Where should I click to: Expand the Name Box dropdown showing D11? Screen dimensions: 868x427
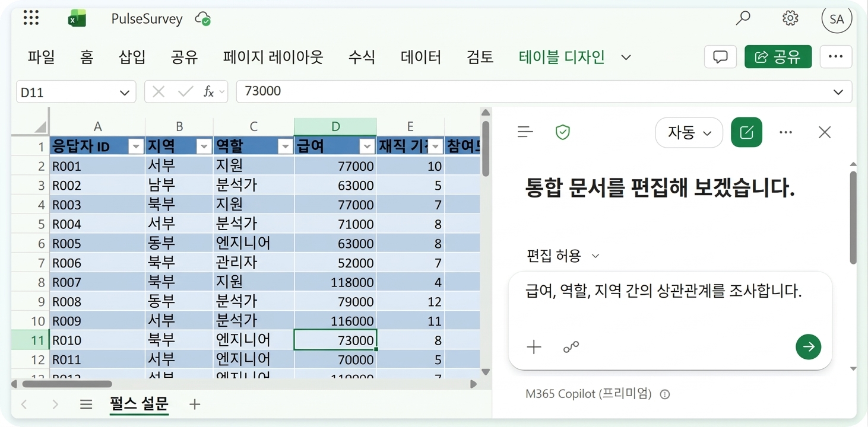[x=124, y=93]
